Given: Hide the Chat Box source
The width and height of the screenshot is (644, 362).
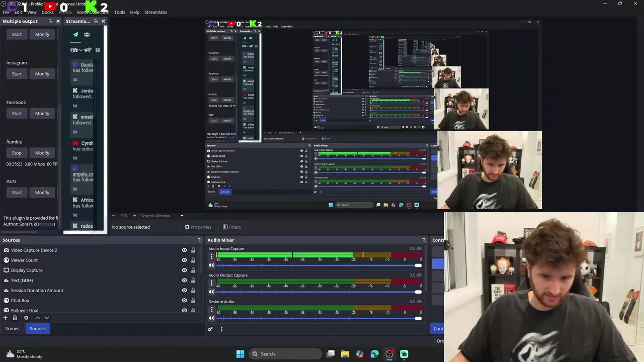Looking at the screenshot, I should tap(184, 300).
